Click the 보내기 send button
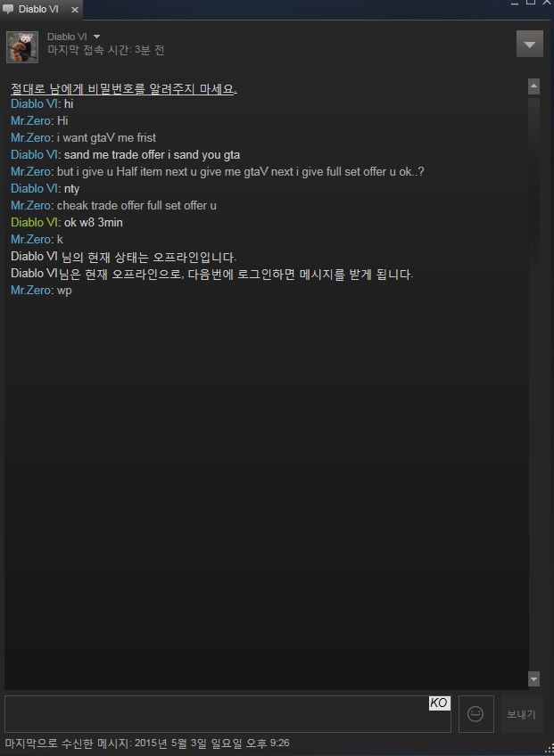554x756 pixels. [521, 714]
